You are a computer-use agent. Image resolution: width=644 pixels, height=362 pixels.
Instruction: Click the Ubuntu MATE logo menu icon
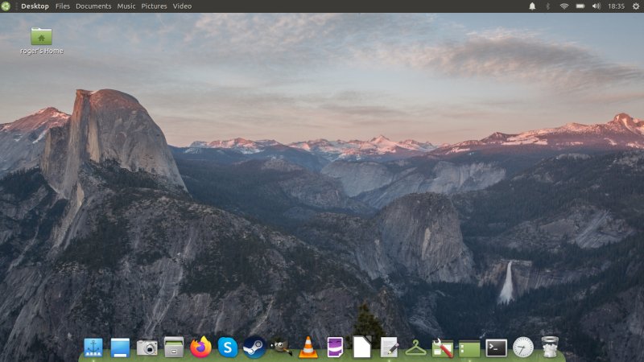pyautogui.click(x=6, y=6)
